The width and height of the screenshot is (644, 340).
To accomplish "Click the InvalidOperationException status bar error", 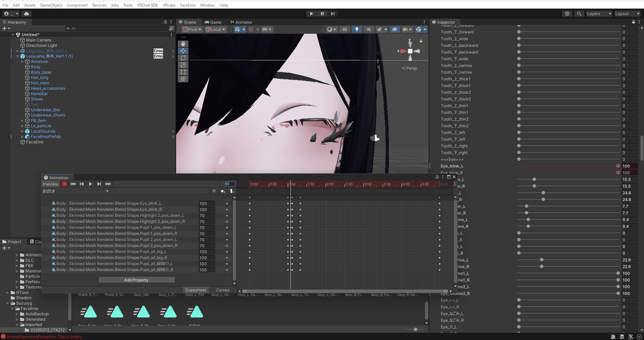I will [x=41, y=336].
